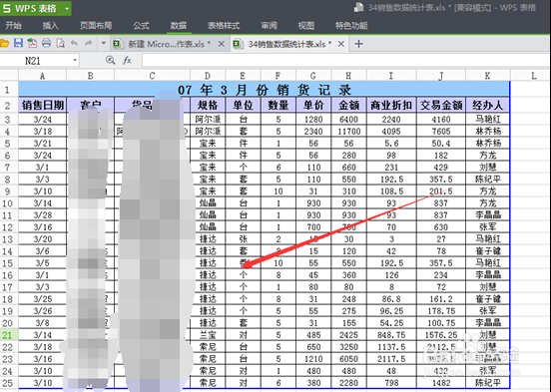Image resolution: width=551 pixels, height=392 pixels.
Task: Click date cell 3/28 in row 11
Action: pos(43,215)
